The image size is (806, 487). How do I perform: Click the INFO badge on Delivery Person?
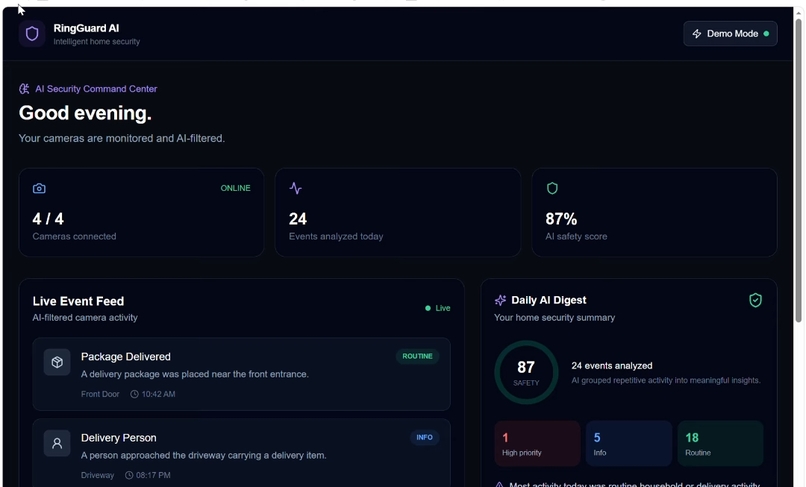coord(424,437)
